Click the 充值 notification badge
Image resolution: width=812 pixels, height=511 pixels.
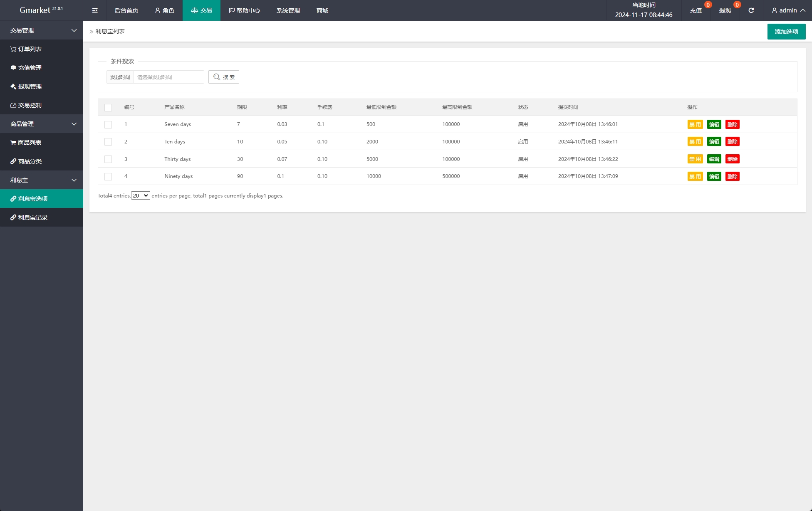[708, 5]
